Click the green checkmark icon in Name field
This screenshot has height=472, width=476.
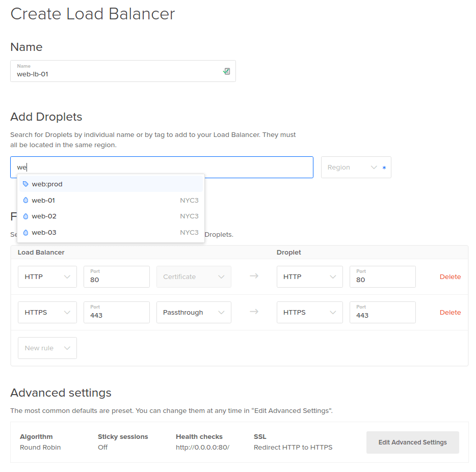click(227, 71)
